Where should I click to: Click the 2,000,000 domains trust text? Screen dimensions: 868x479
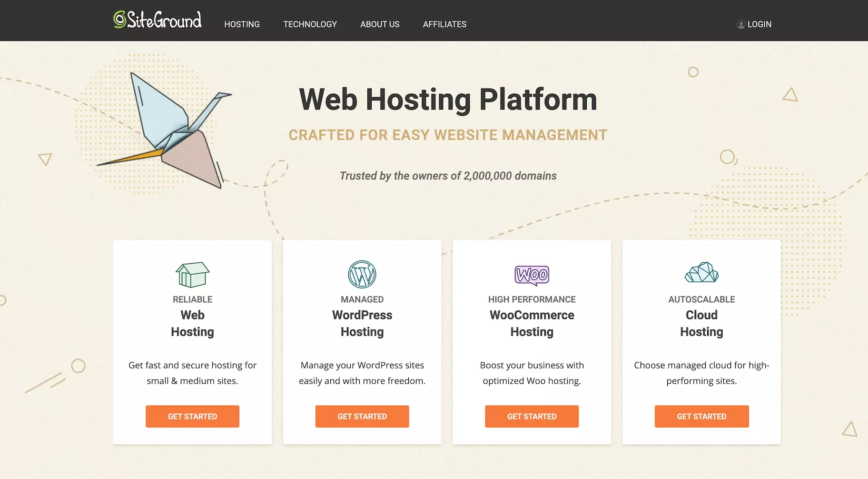tap(447, 176)
